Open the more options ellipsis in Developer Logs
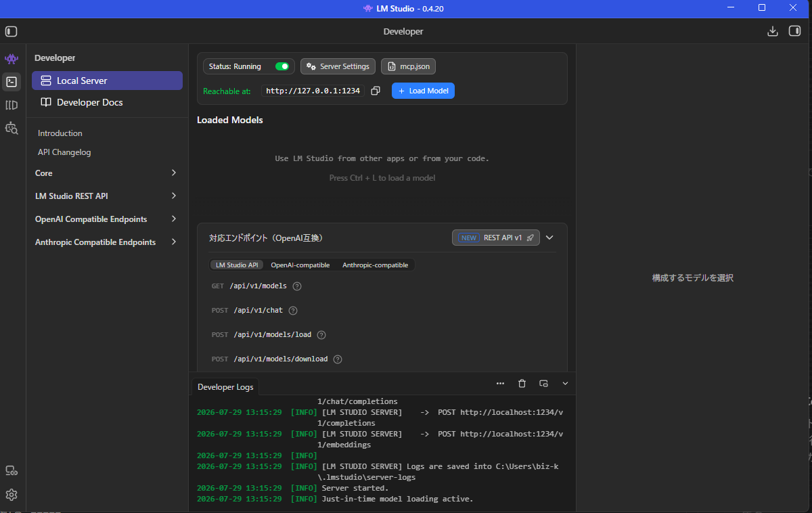812x513 pixels. (500, 383)
